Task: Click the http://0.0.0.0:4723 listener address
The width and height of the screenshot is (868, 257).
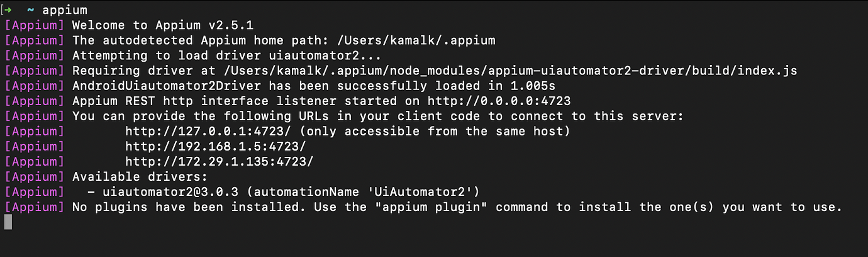Action: click(x=499, y=101)
